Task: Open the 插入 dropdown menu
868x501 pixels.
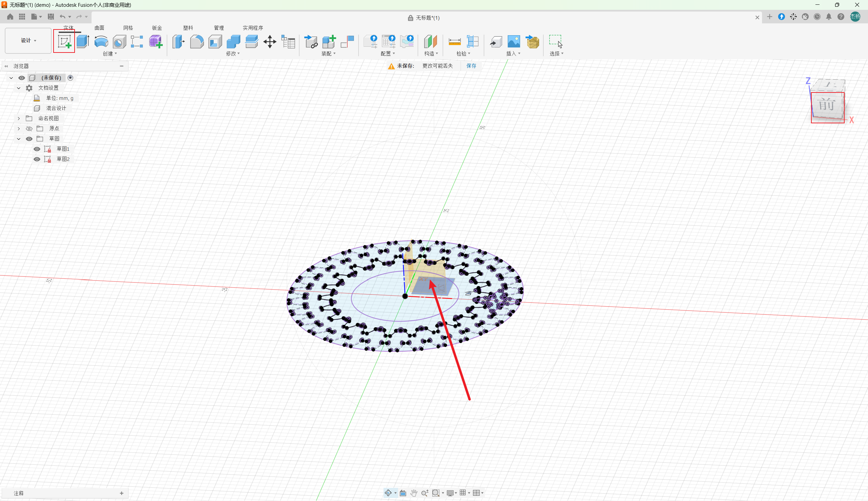Action: 513,54
